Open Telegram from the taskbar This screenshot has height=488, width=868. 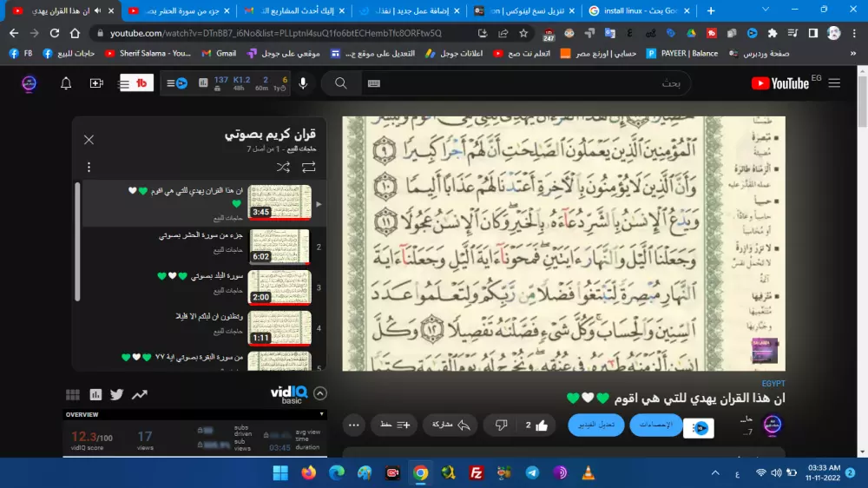pos(532,473)
